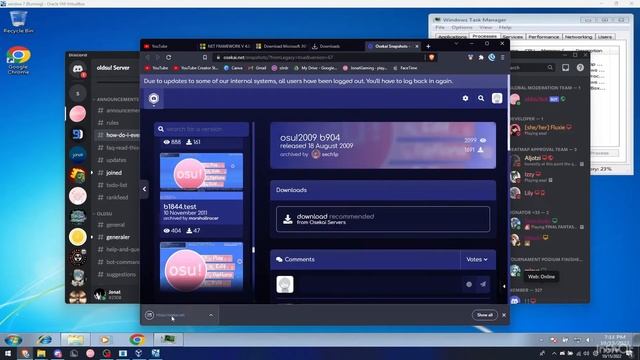The image size is (640, 360).
Task: Click the Windows 7 Start orb
Action: click(13, 339)
